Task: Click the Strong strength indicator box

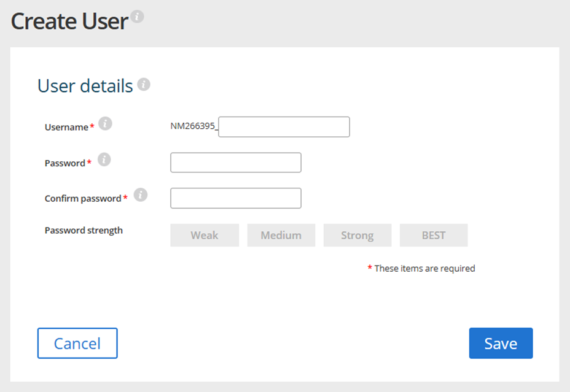Action: pyautogui.click(x=357, y=235)
